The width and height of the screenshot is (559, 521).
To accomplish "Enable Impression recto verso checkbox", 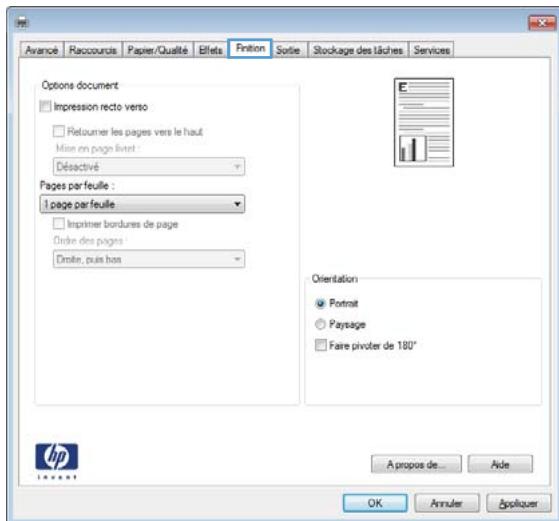I will [45, 106].
